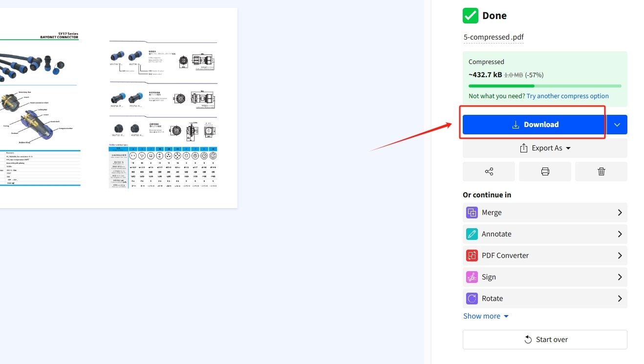This screenshot has width=644, height=364.
Task: Open the Export As dropdown
Action: coord(545,148)
